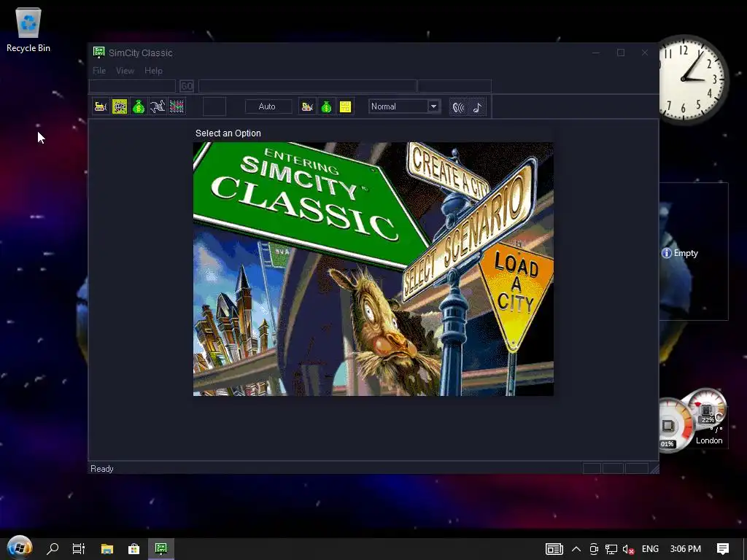Expand hidden system tray icons chevron
This screenshot has width=747, height=560.
point(576,549)
